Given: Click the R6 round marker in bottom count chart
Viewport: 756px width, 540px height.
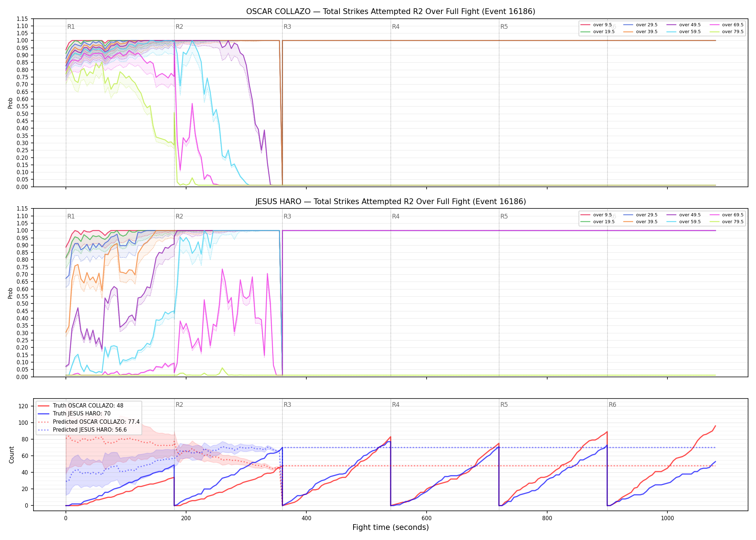Looking at the screenshot, I should tap(612, 405).
